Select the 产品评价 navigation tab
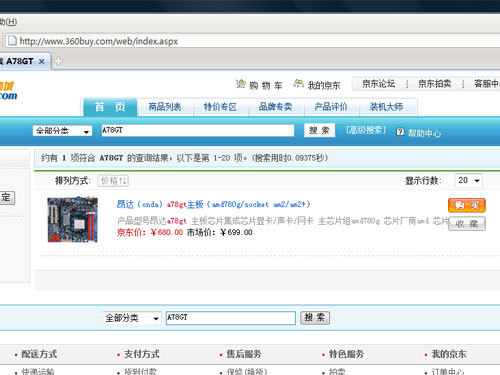The image size is (500, 375). (331, 107)
